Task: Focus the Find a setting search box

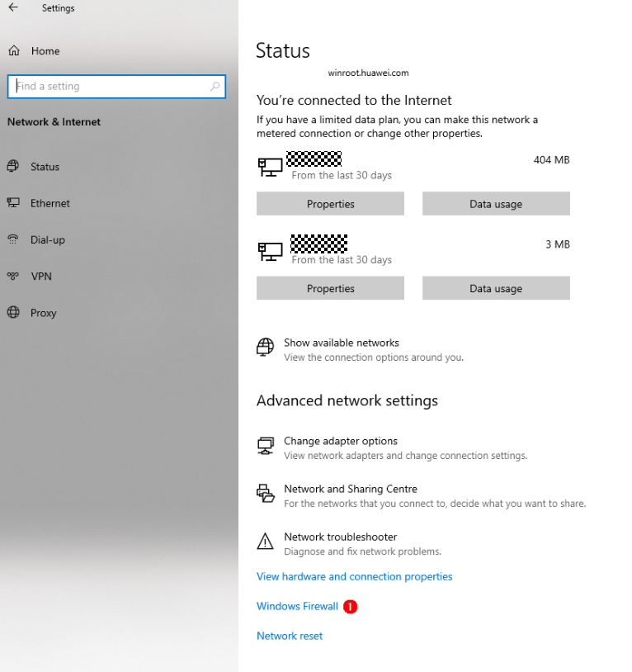Action: click(107, 86)
